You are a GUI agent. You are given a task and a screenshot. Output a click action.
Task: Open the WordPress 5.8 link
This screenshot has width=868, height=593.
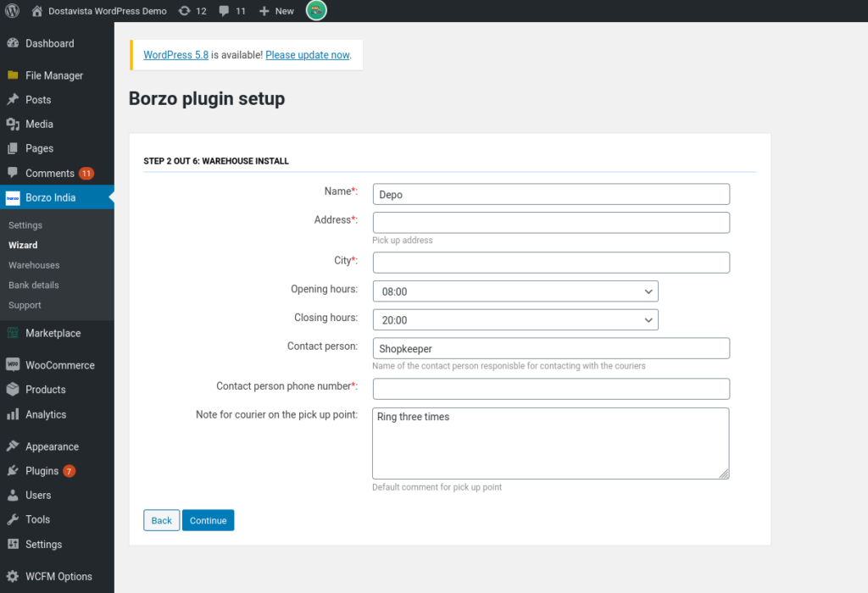(176, 55)
